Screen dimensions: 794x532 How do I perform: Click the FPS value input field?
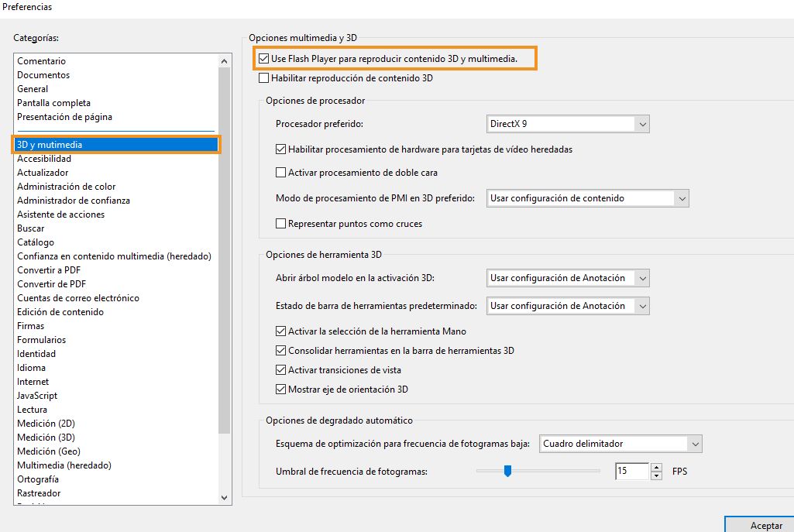point(632,471)
